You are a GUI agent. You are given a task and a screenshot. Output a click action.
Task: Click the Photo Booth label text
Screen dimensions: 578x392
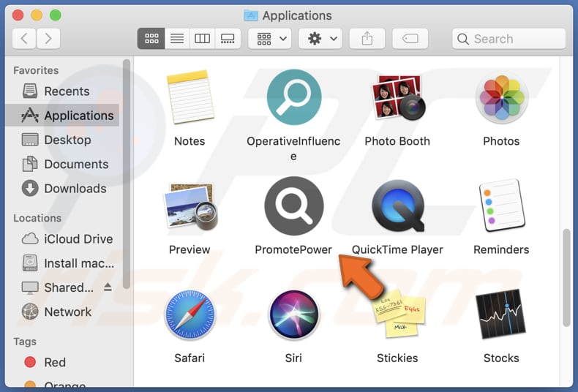pyautogui.click(x=397, y=141)
